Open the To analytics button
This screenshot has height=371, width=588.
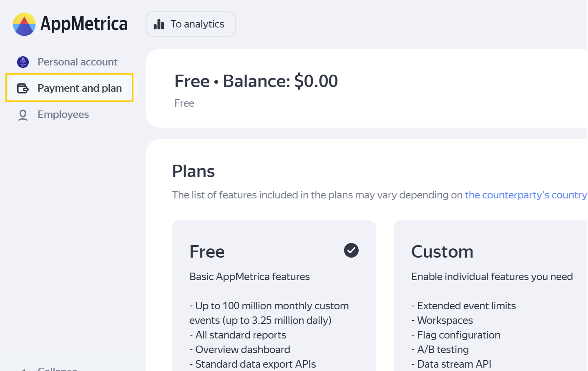pyautogui.click(x=191, y=24)
